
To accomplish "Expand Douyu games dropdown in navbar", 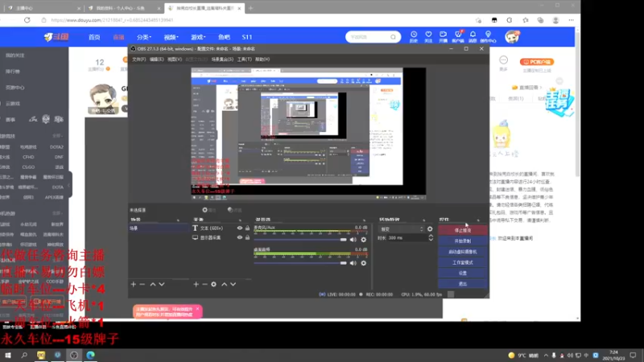I will pyautogui.click(x=198, y=37).
